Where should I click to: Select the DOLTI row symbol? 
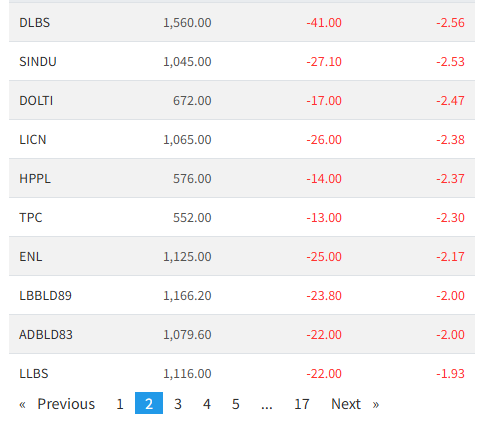[x=36, y=101]
